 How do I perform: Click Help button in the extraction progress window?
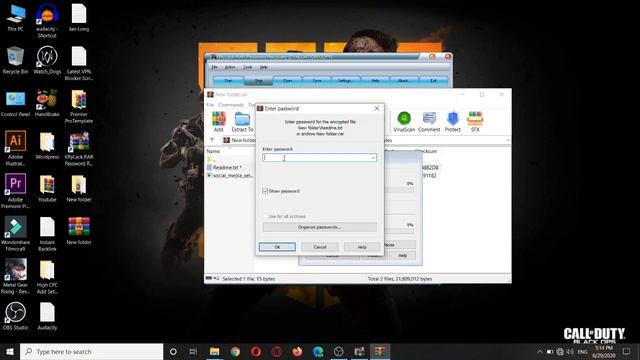click(402, 256)
